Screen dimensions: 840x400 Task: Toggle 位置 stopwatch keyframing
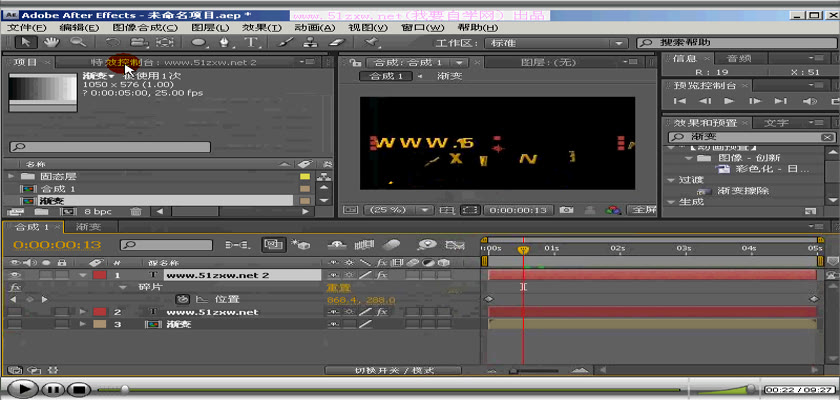pyautogui.click(x=183, y=299)
